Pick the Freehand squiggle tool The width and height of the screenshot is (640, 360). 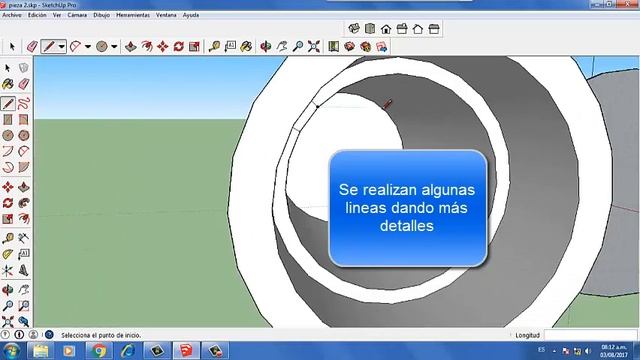(24, 103)
